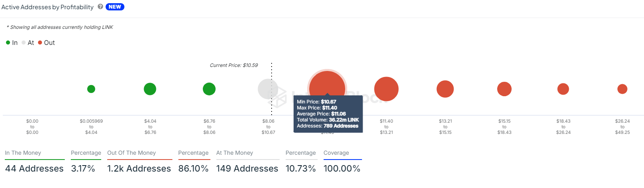Select green bubble for $6.76 to $8.06
This screenshot has height=188, width=644.
(209, 89)
